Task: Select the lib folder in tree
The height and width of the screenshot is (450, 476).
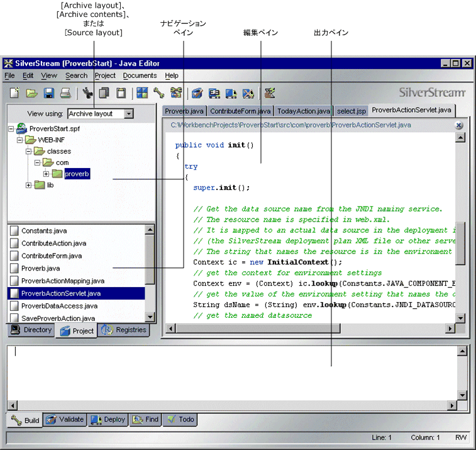Action: (50, 185)
